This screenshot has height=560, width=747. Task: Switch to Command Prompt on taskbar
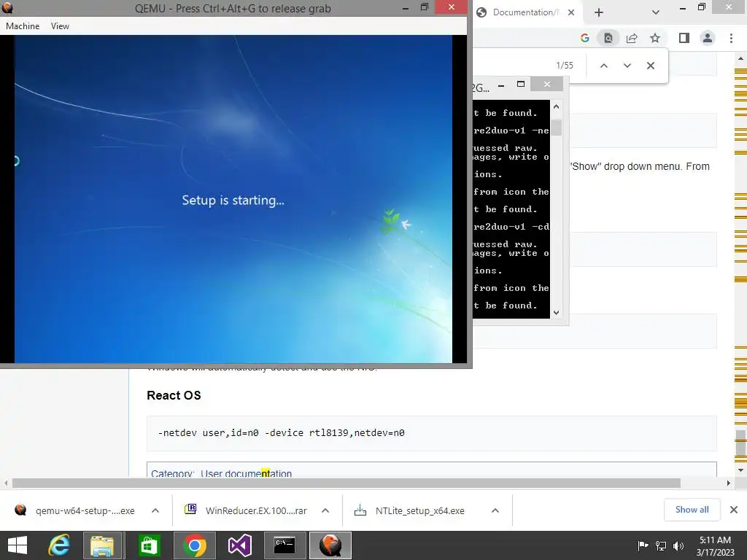pyautogui.click(x=285, y=545)
